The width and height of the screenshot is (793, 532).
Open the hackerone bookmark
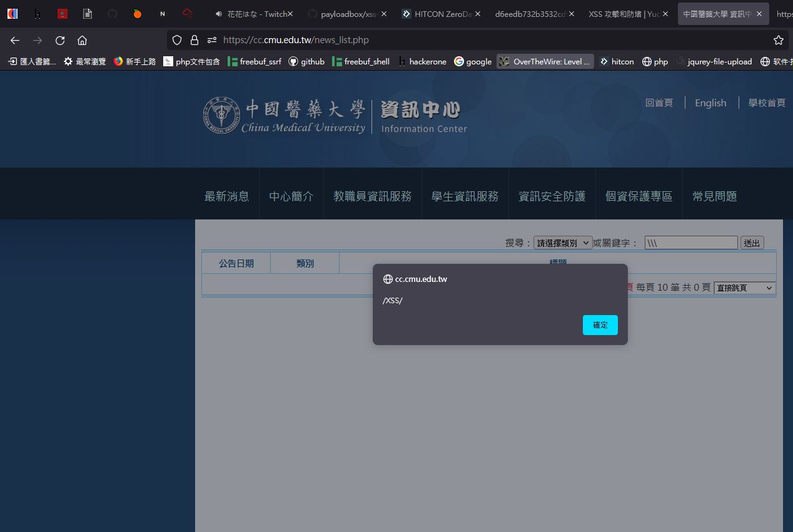(423, 61)
